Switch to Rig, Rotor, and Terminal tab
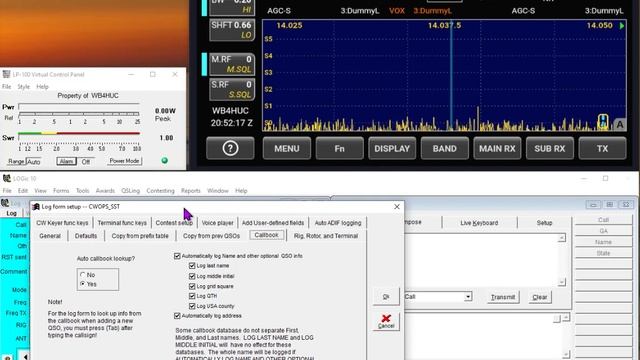This screenshot has width=640, height=360. point(326,236)
